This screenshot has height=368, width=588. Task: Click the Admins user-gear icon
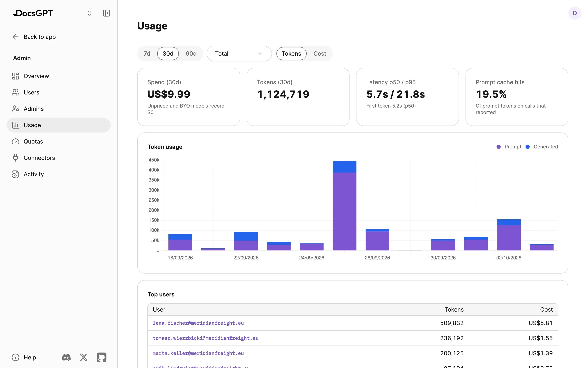tap(16, 109)
